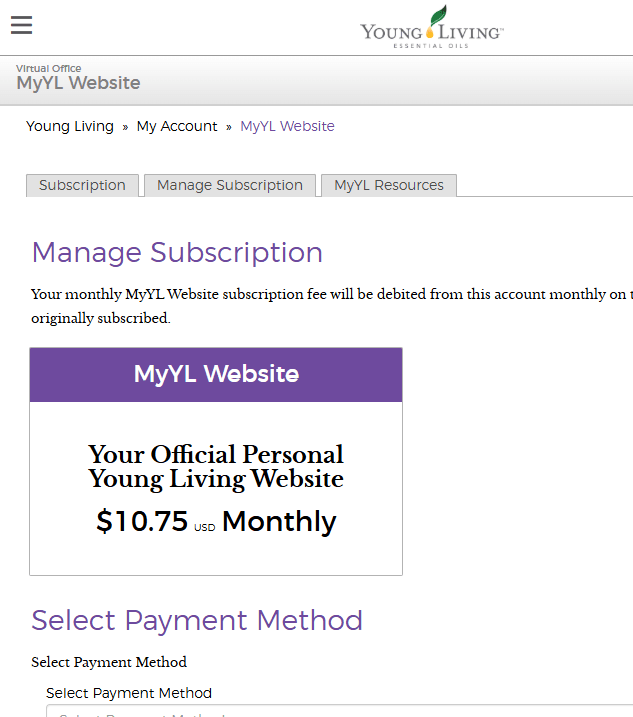This screenshot has width=633, height=717.
Task: Click the Young Living logo
Action: click(x=432, y=27)
